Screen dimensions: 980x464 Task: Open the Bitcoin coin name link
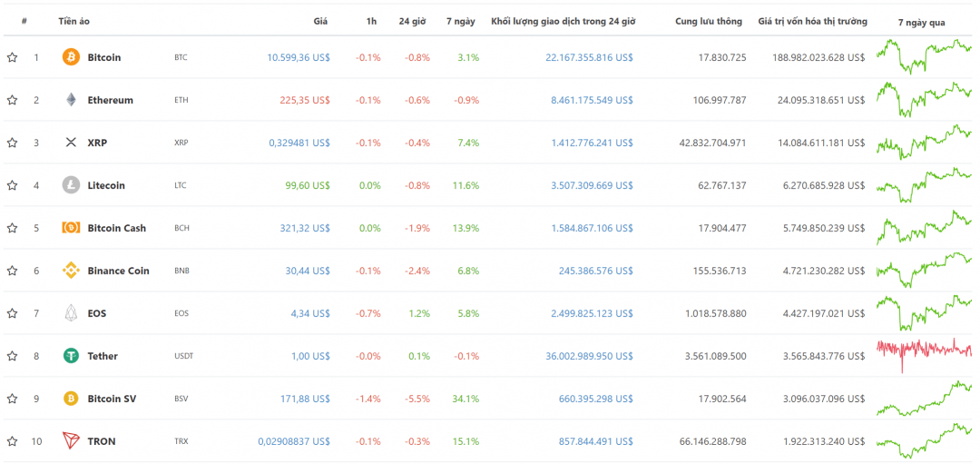point(104,57)
